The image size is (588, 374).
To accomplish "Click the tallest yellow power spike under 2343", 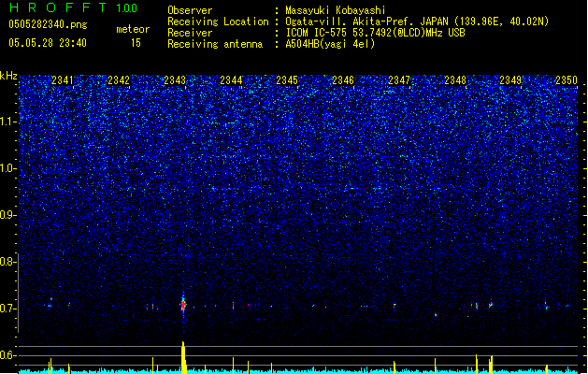I will tap(183, 357).
